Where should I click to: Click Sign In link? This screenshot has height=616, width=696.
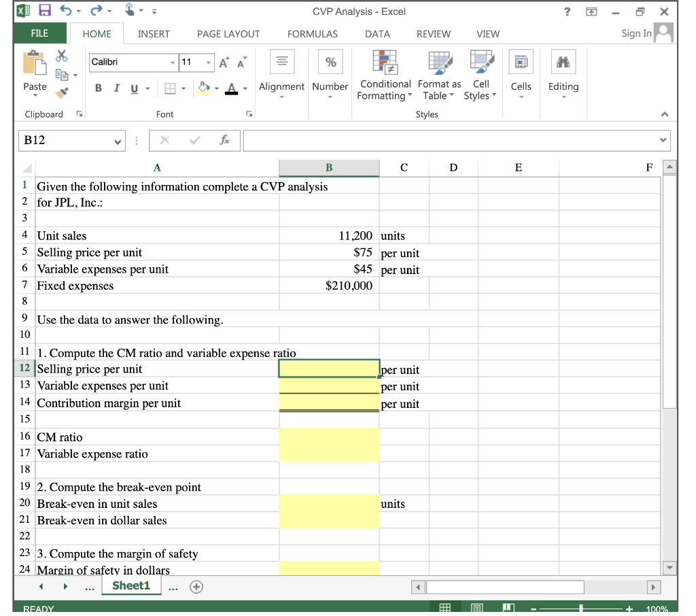[636, 33]
